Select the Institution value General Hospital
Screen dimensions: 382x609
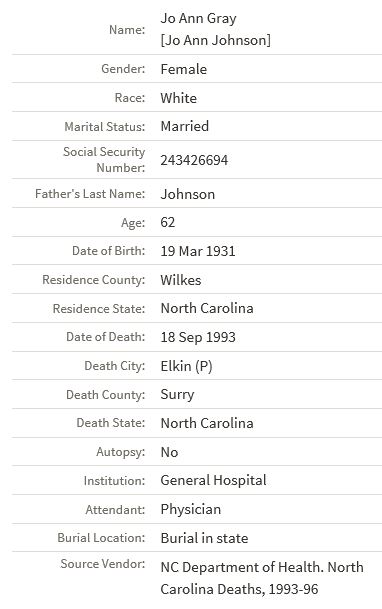tap(214, 481)
